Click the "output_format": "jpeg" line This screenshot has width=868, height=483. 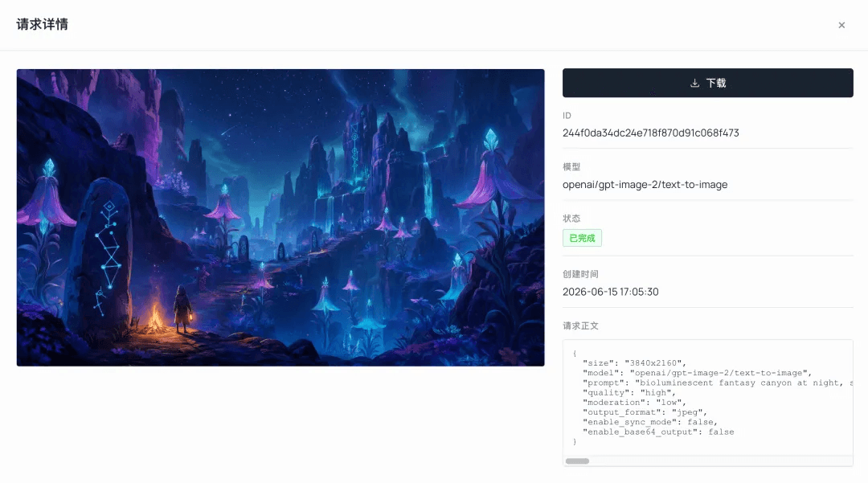pos(645,412)
